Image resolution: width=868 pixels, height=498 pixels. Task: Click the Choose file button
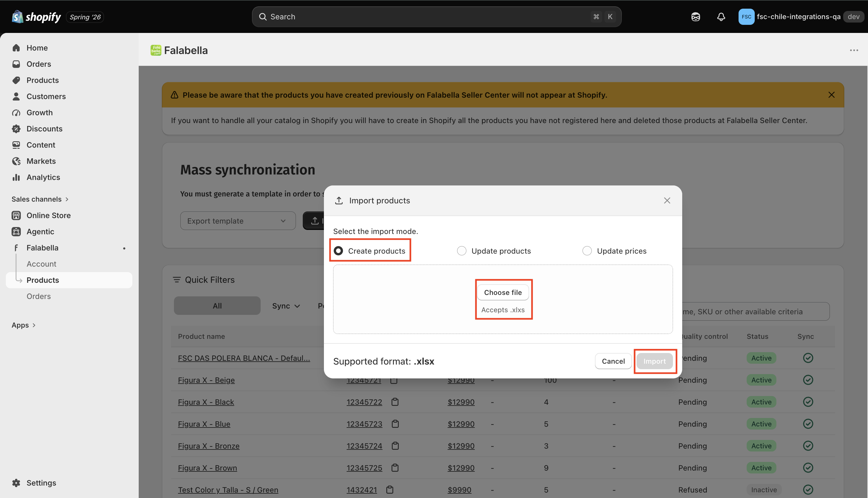502,292
